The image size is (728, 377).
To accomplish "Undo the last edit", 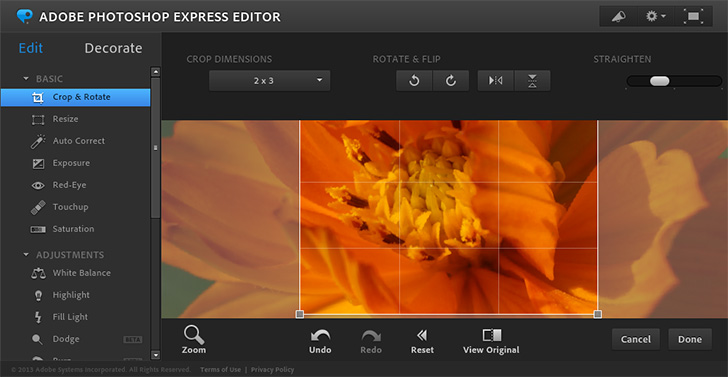I will tap(320, 342).
